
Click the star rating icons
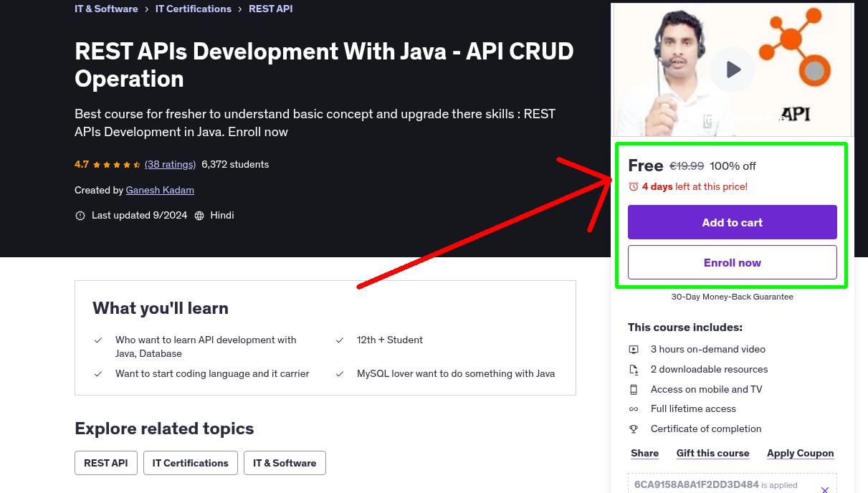coord(117,164)
